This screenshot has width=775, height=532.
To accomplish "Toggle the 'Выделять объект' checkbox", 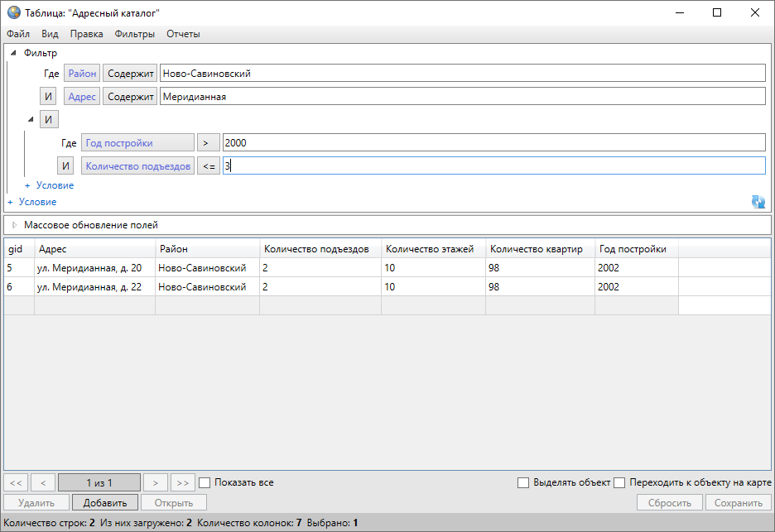I will click(x=522, y=482).
